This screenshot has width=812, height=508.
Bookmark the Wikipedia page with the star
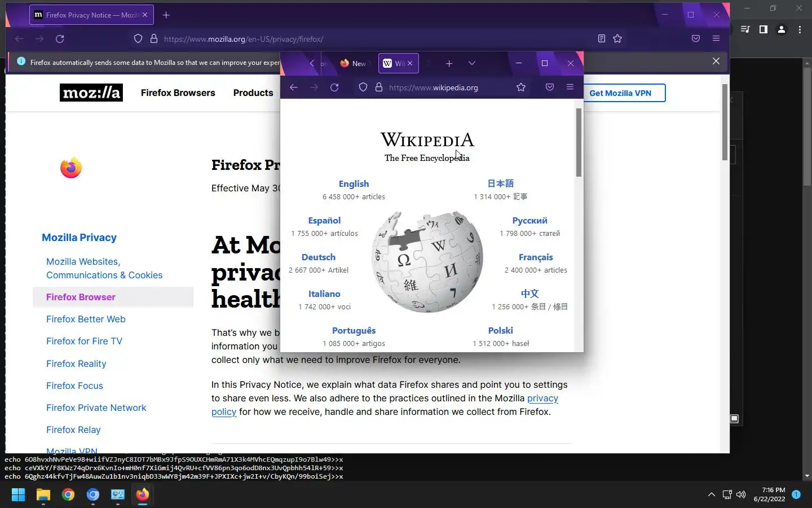pyautogui.click(x=521, y=87)
